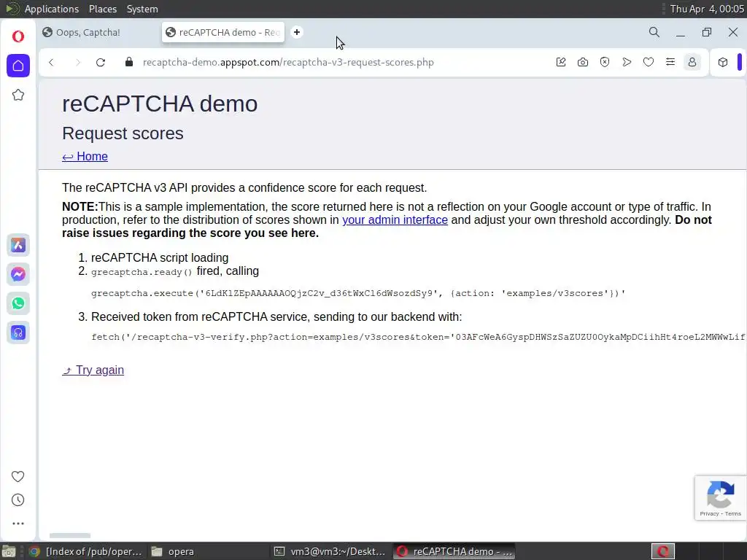Open the Applications menu
The image size is (747, 560).
pyautogui.click(x=52, y=9)
